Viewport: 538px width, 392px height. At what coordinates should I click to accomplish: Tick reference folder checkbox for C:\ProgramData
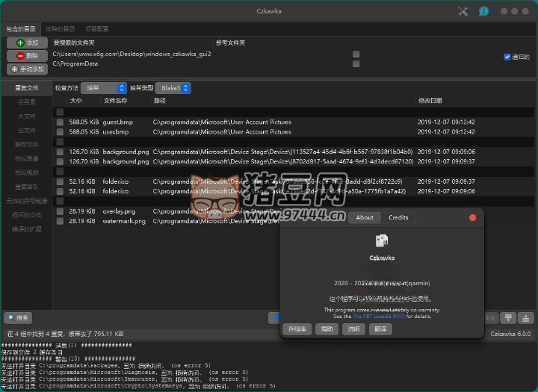click(x=356, y=64)
